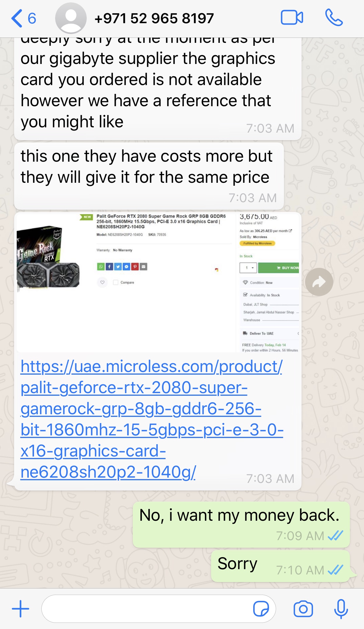Image resolution: width=364 pixels, height=629 pixels.
Task: Open the uae.microless.com product link
Action: [x=152, y=419]
